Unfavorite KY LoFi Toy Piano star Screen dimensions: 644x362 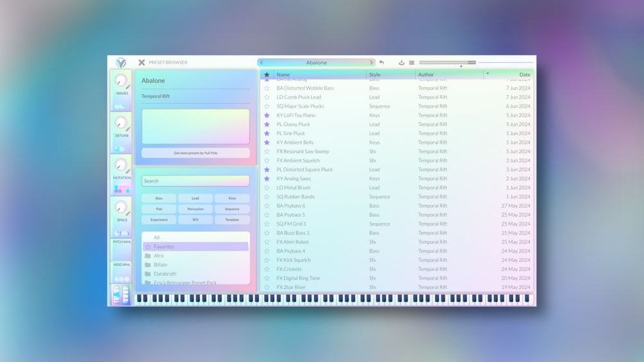[267, 115]
